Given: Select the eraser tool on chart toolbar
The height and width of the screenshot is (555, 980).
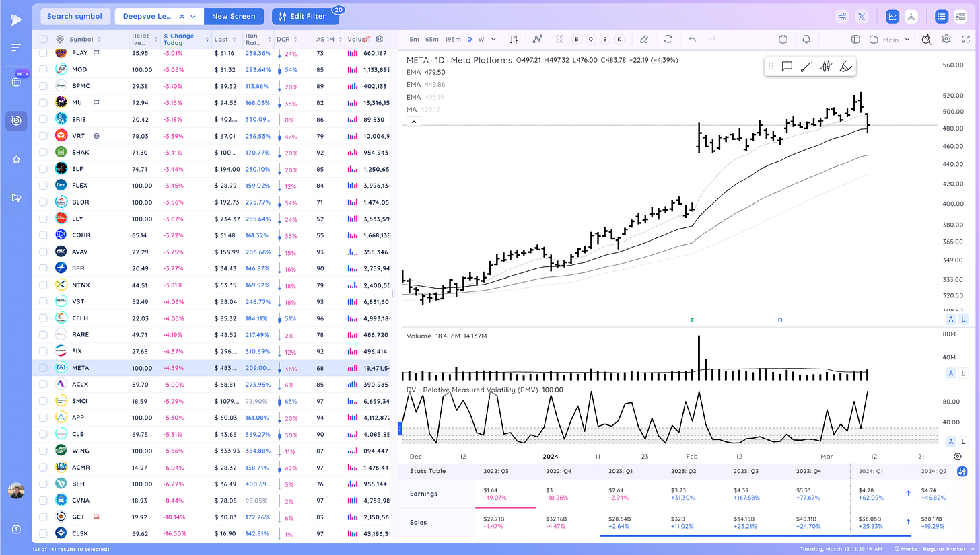Looking at the screenshot, I should pos(644,40).
